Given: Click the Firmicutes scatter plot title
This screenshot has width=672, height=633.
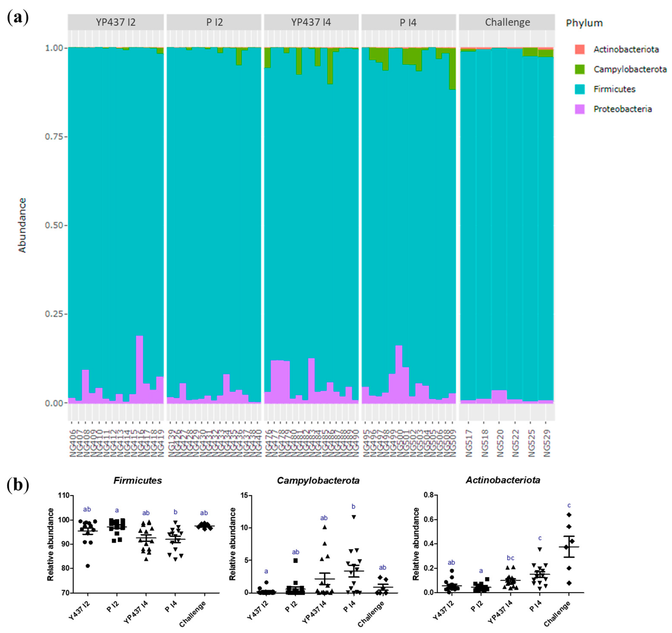Looking at the screenshot, I should tap(138, 480).
